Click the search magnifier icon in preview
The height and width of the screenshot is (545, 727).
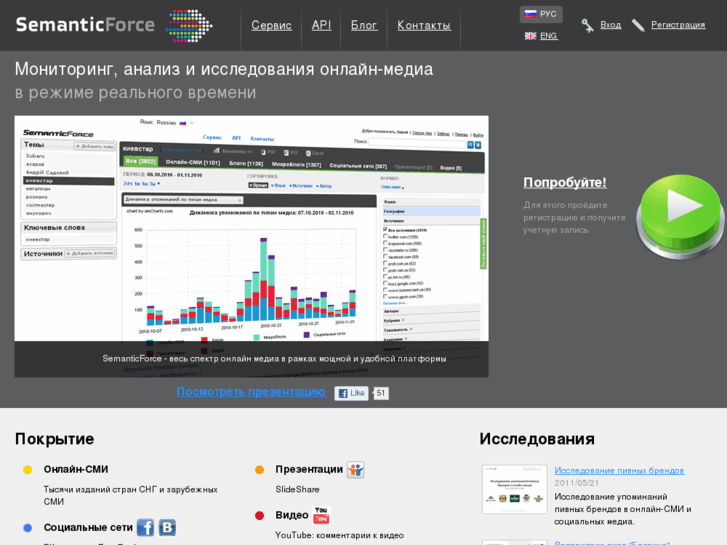click(470, 145)
